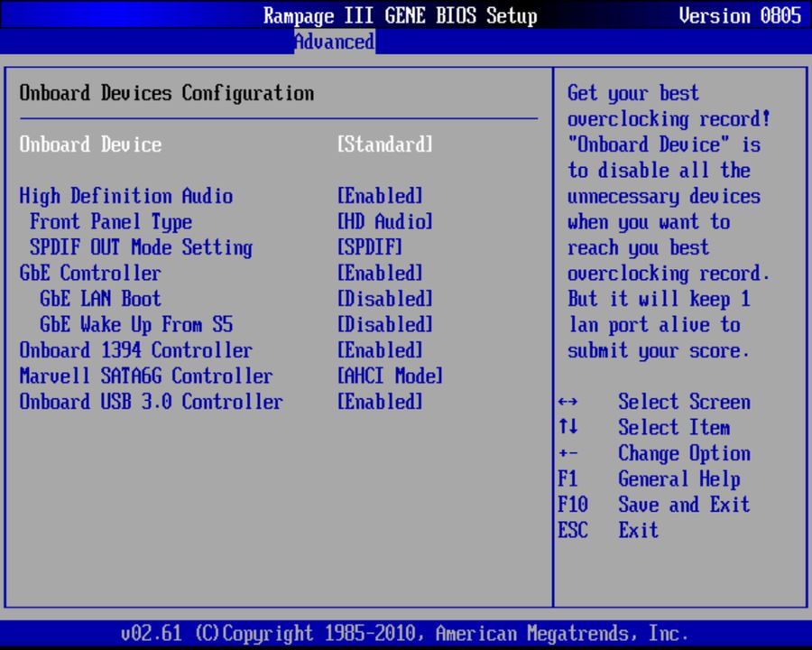This screenshot has width=812, height=650.
Task: Open the Onboard Device [Standard] option
Action: pos(384,144)
